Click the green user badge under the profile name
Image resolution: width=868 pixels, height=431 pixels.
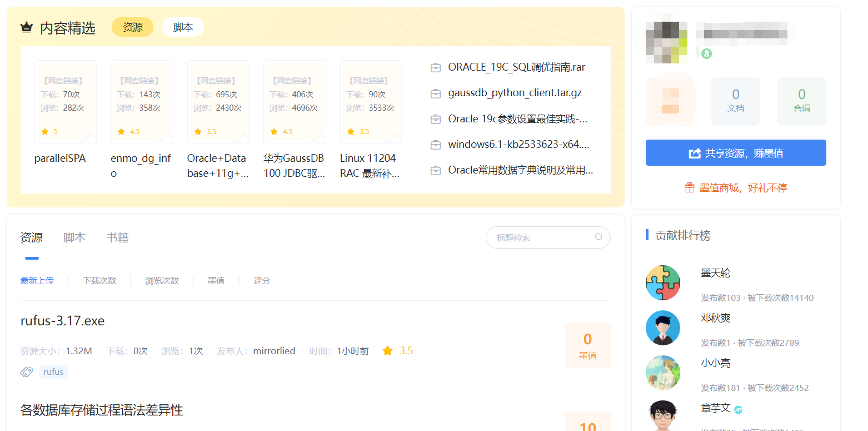706,53
